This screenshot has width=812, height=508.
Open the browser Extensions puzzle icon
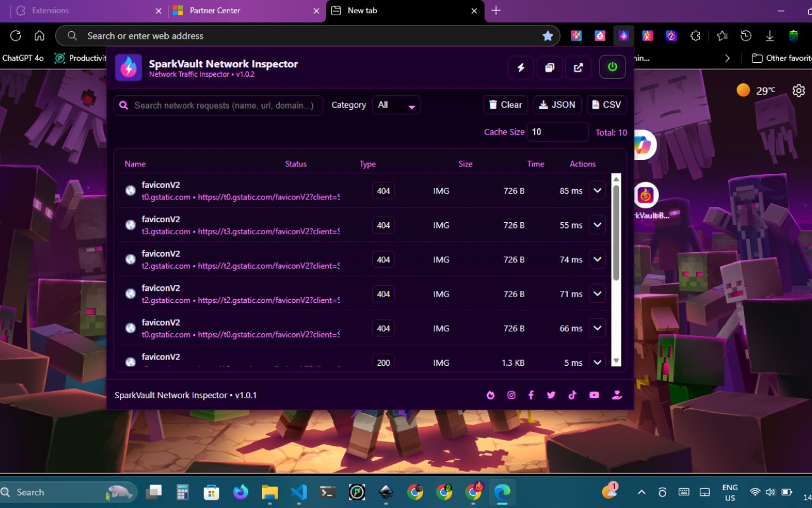pos(695,36)
